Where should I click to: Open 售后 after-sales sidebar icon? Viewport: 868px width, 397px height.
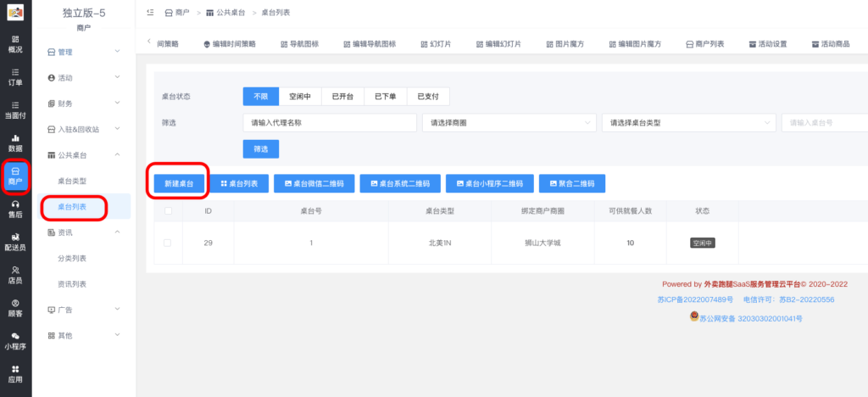[15, 210]
